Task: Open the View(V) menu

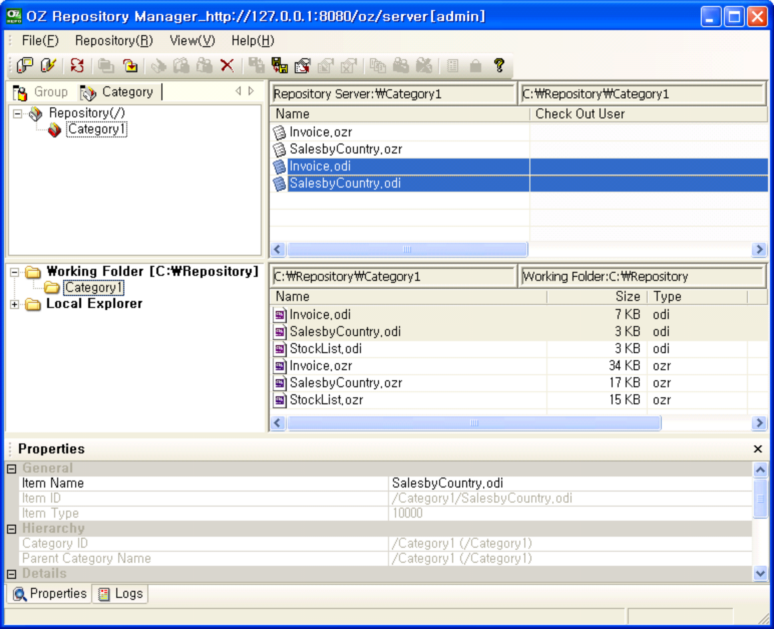Action: (x=193, y=40)
